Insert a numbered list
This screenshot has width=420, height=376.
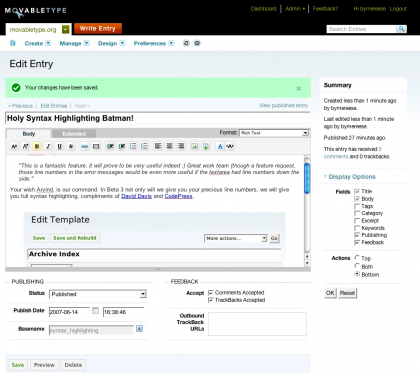pos(144,146)
